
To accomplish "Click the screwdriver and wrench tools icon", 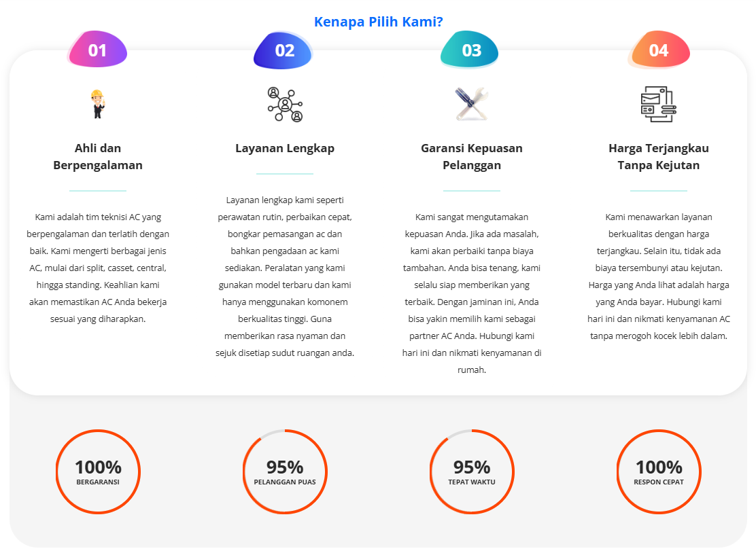I will (472, 103).
